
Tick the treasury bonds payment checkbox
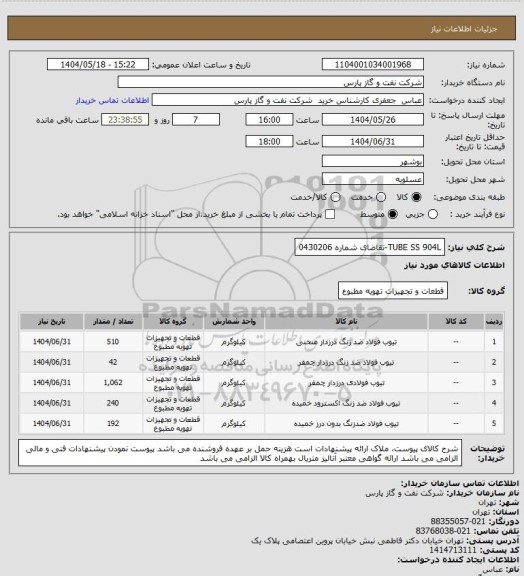(330, 214)
